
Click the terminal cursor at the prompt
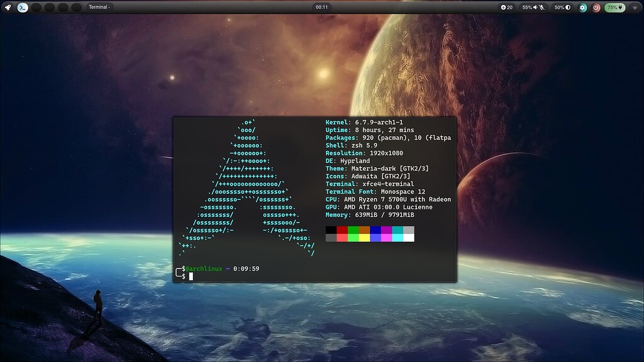[x=191, y=277]
